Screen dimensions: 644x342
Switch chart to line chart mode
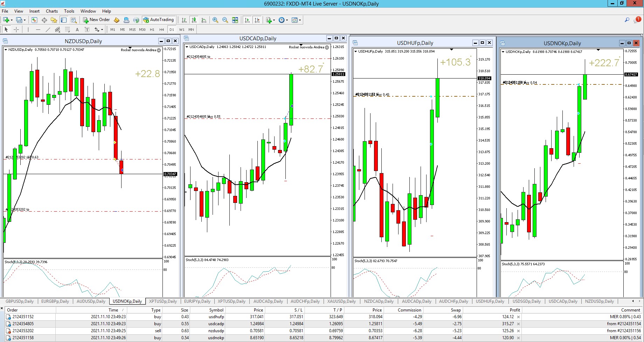click(x=204, y=20)
